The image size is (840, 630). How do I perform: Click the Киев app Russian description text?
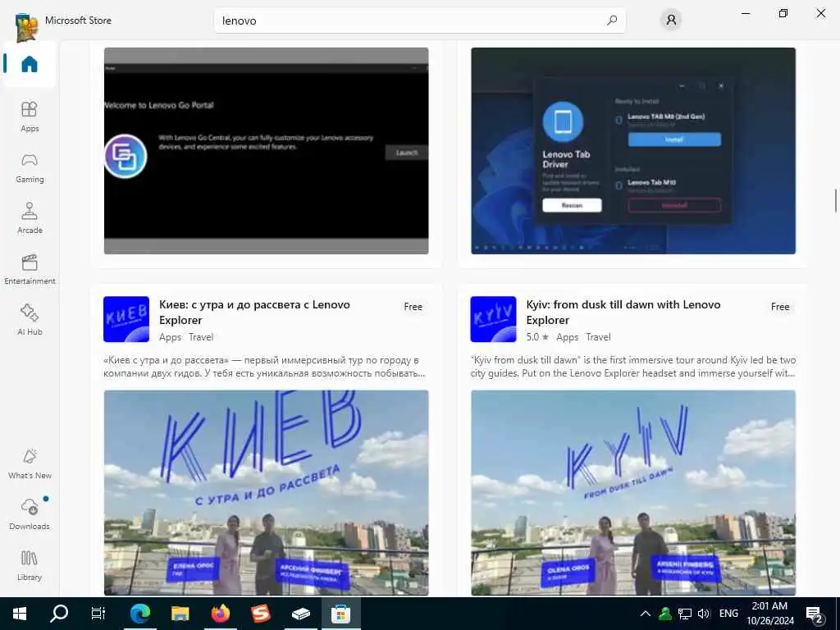coord(264,367)
